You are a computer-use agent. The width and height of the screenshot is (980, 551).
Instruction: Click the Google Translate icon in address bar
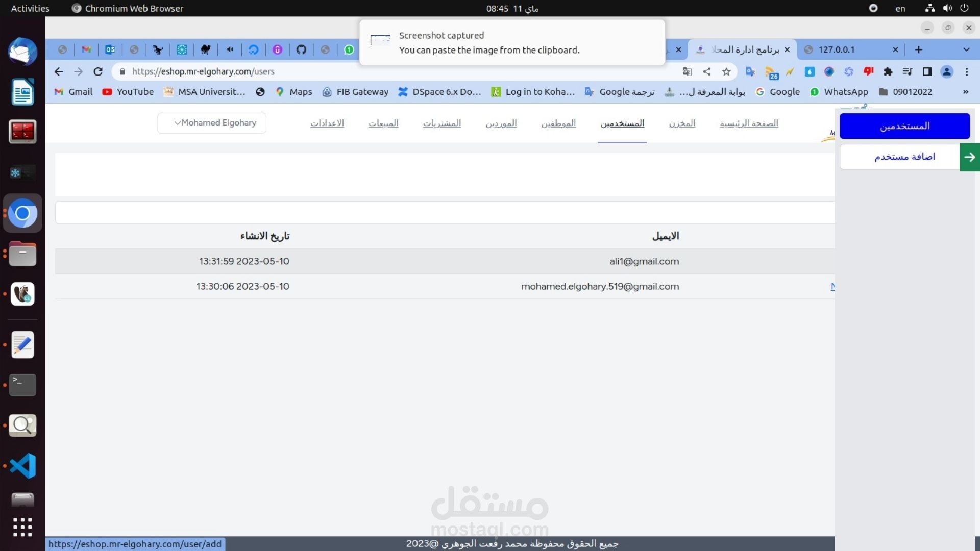pyautogui.click(x=687, y=72)
